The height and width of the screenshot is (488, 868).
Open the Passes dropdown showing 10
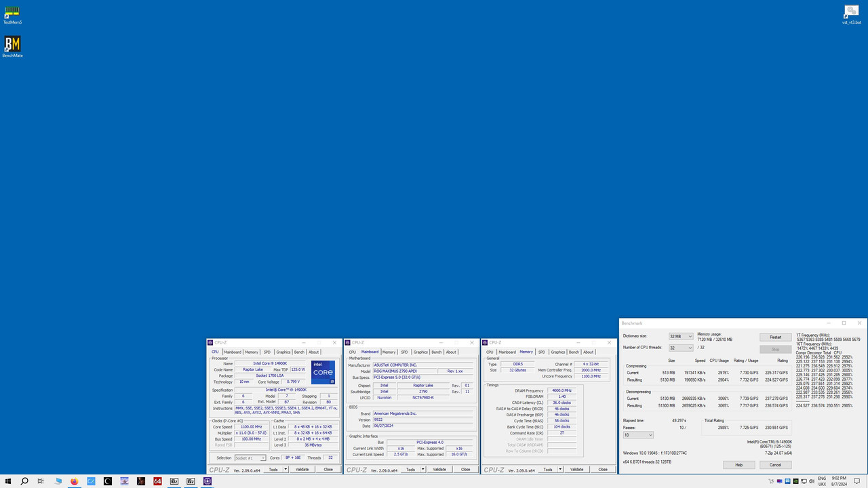[638, 435]
